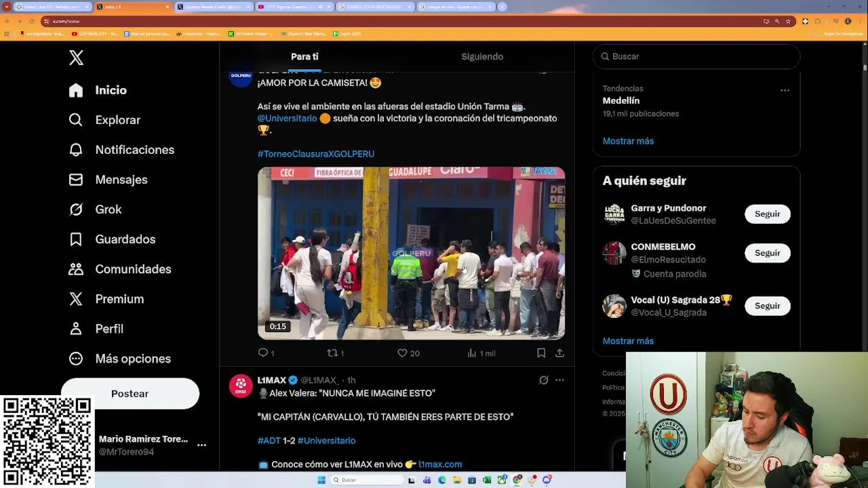Repost the GOLPERU post
The width and height of the screenshot is (868, 488).
pyautogui.click(x=333, y=353)
